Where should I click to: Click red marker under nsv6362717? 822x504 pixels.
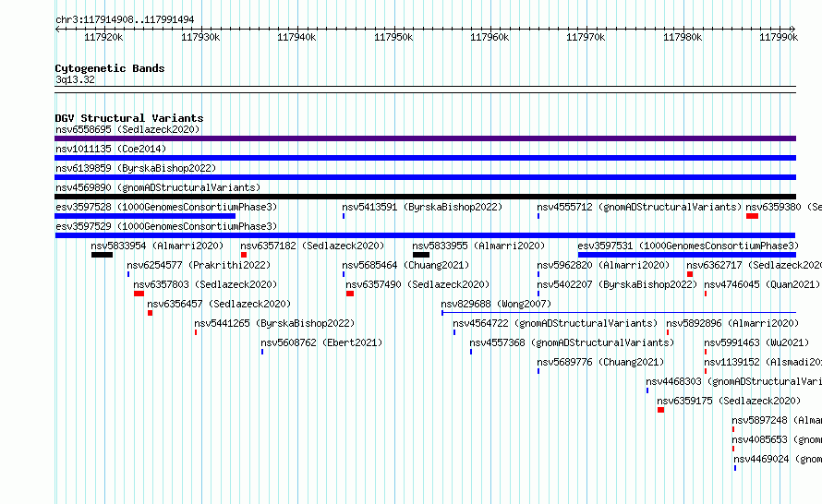pyautogui.click(x=690, y=274)
